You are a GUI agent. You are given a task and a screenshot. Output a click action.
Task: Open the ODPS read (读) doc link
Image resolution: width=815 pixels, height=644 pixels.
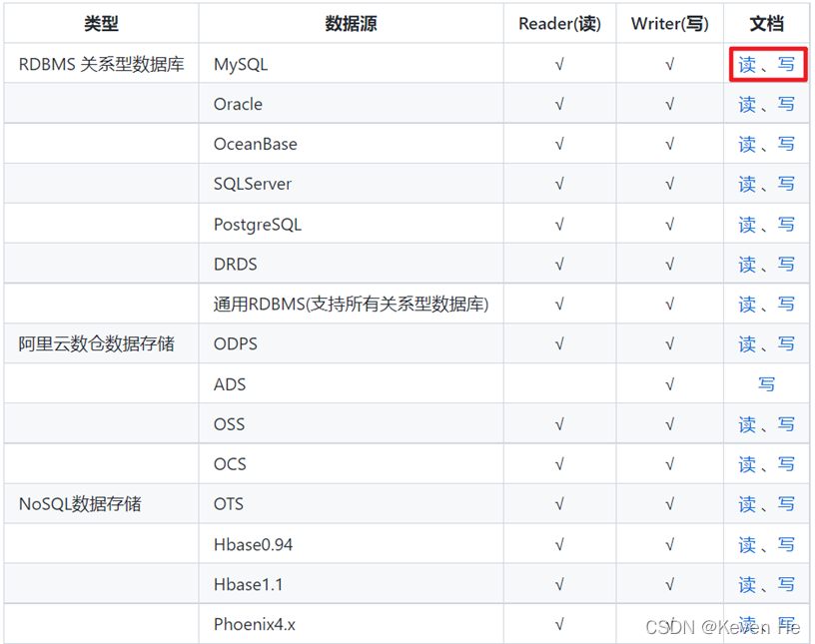pos(747,344)
